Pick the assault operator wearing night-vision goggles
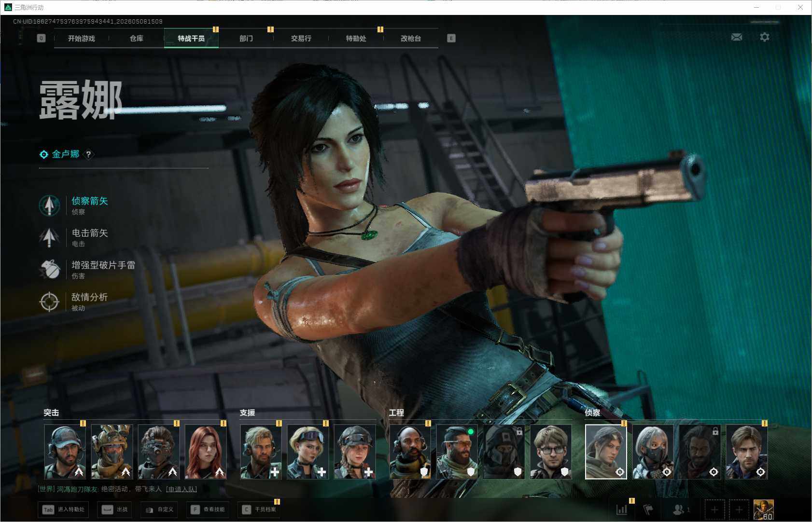 click(159, 452)
